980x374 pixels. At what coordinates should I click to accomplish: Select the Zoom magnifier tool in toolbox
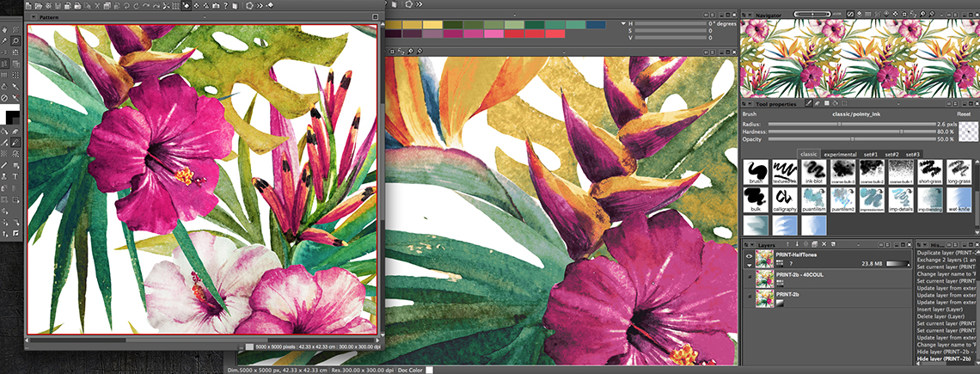point(15,40)
